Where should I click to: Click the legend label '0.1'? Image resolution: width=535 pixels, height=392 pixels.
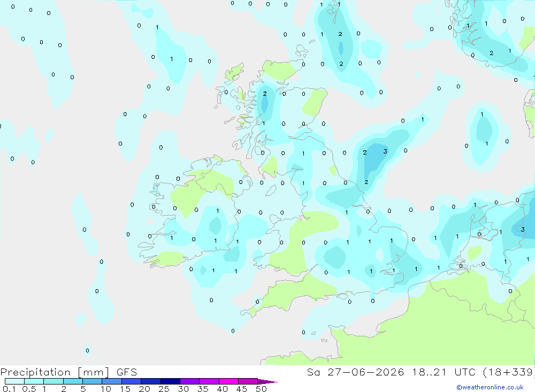tap(9, 389)
